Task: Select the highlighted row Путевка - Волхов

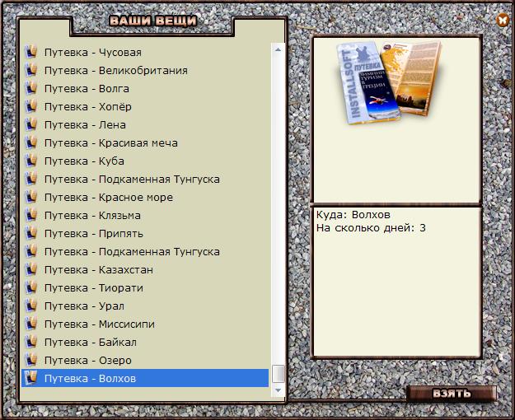Action: click(145, 378)
